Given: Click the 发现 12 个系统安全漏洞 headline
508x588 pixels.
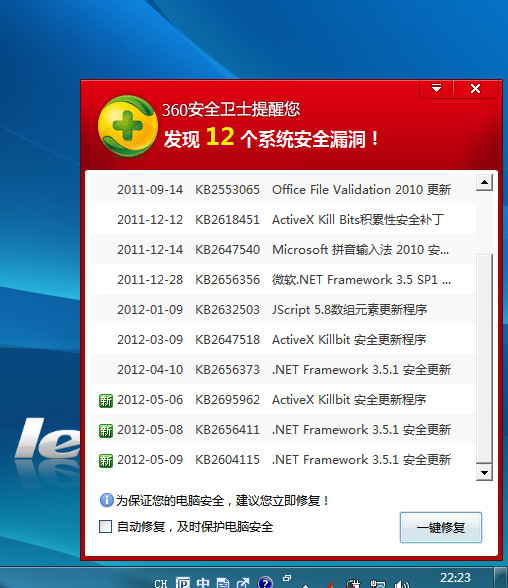Looking at the screenshot, I should coord(271,138).
